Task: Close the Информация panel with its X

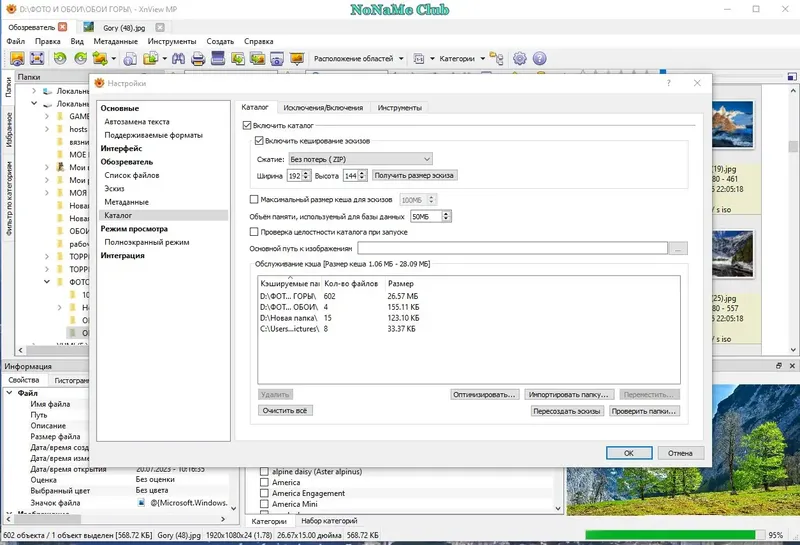Action: tap(792, 366)
